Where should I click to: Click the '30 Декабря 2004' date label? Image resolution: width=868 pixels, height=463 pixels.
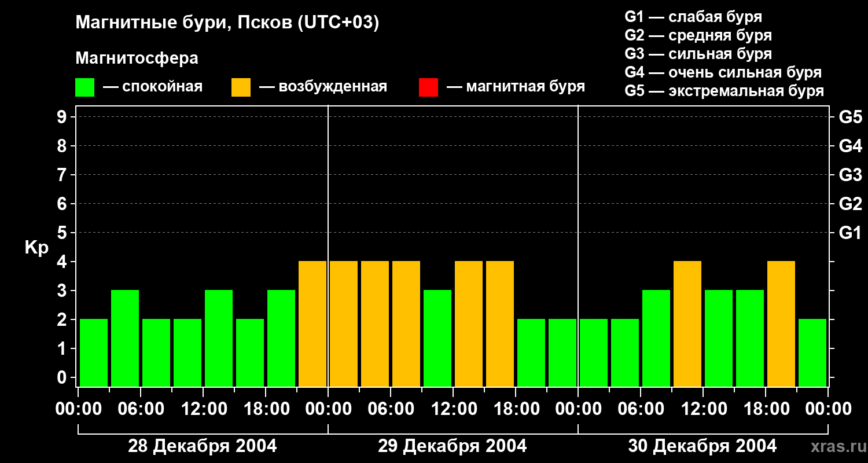703,446
